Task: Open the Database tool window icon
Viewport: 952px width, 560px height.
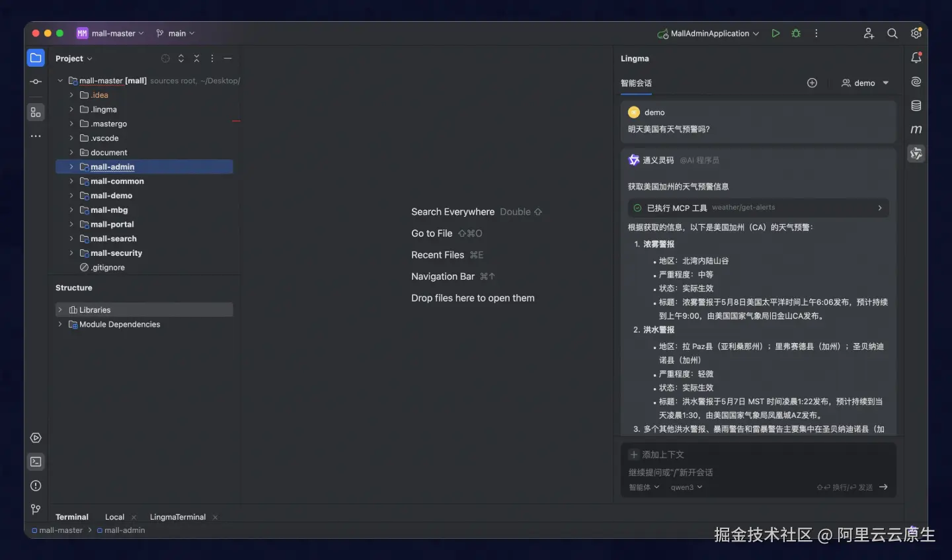Action: tap(916, 106)
